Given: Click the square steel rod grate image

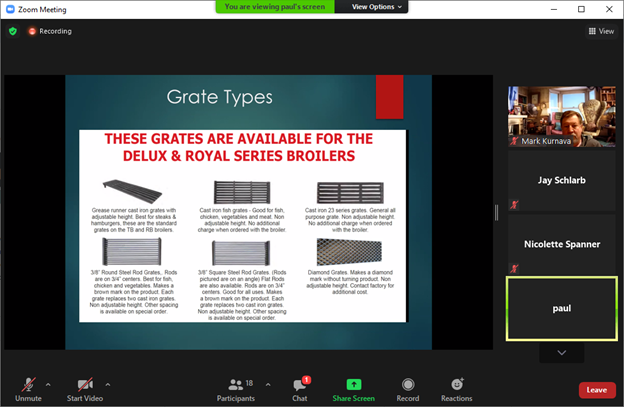Looking at the screenshot, I should [241, 253].
